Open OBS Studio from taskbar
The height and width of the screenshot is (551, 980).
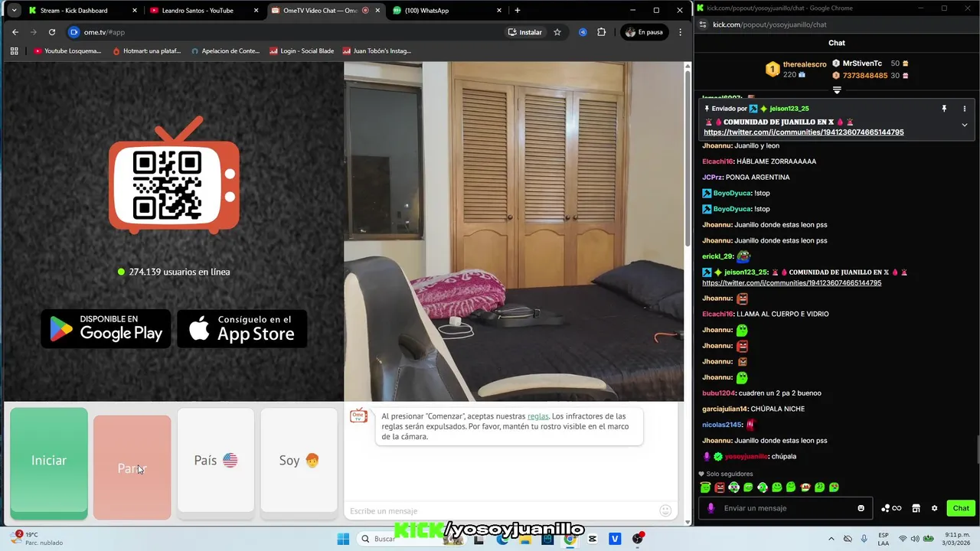[638, 539]
